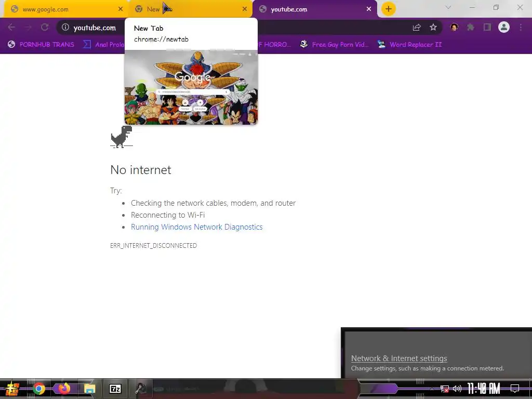Reload the current page
Screen dimensions: 532x399
[45, 27]
